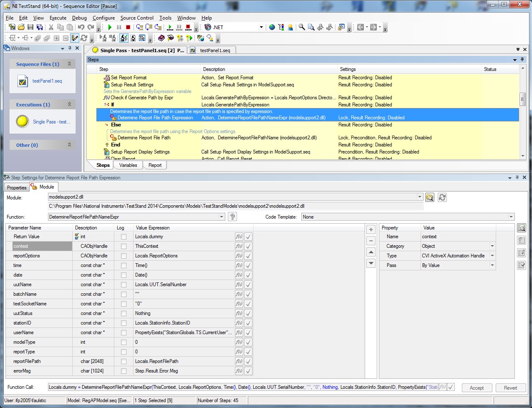Click the Find magnifier icon in toolbar
532x408 pixels.
[302, 27]
